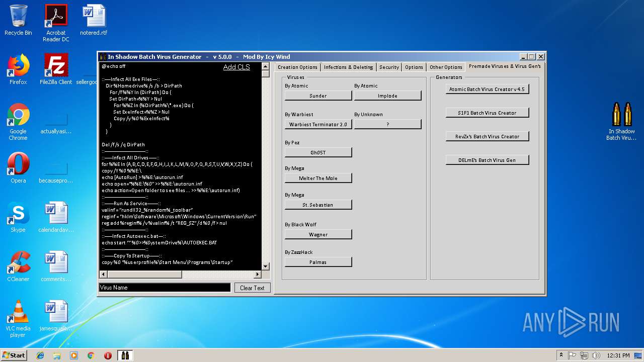Screen dimensions: 644x362
Task: Switch to Creation Options tab
Action: (297, 67)
